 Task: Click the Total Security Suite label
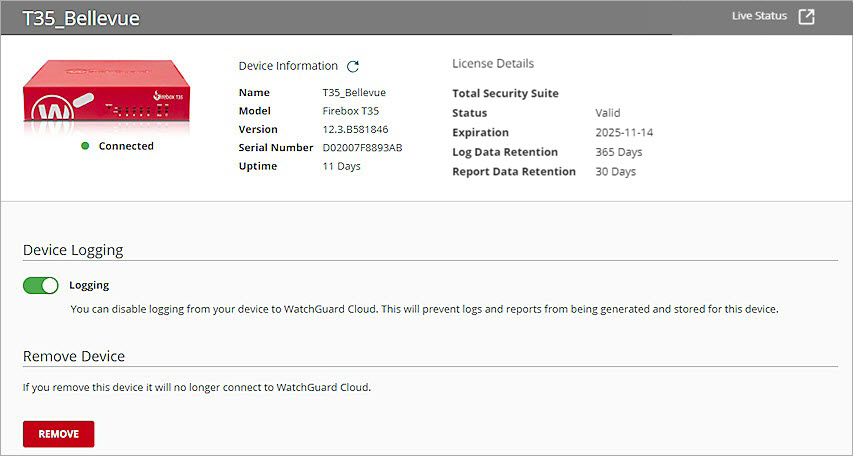[505, 94]
